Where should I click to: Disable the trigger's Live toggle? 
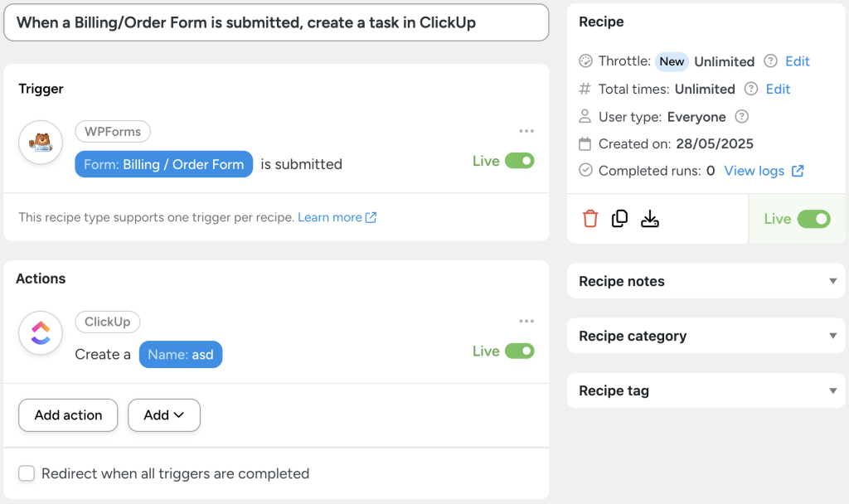(523, 161)
